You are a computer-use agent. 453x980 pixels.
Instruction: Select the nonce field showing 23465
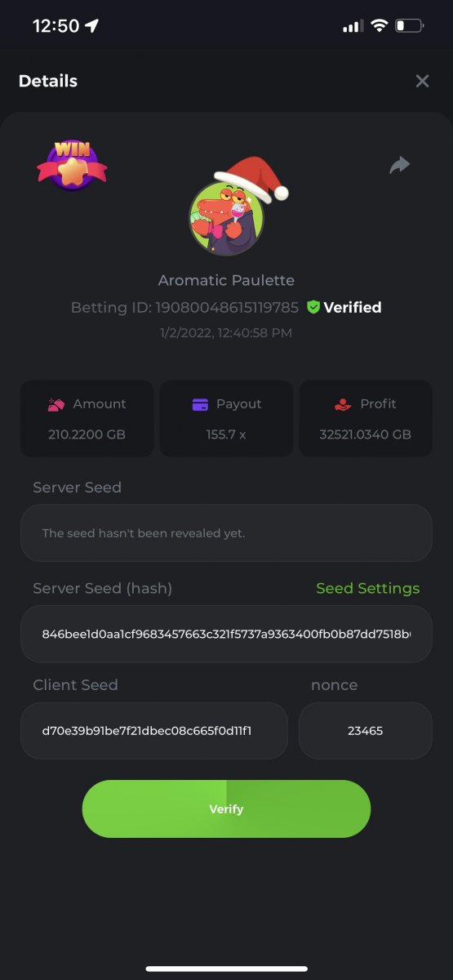(x=366, y=731)
